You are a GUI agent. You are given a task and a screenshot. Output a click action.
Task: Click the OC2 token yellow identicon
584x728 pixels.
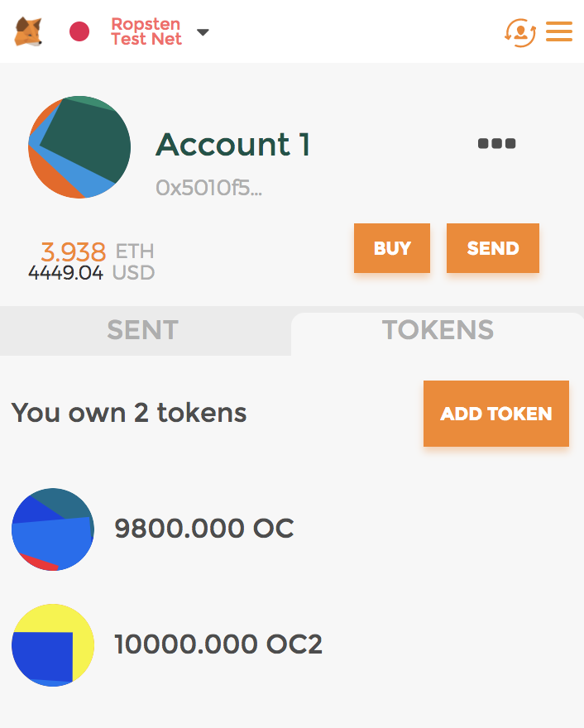[x=53, y=645]
